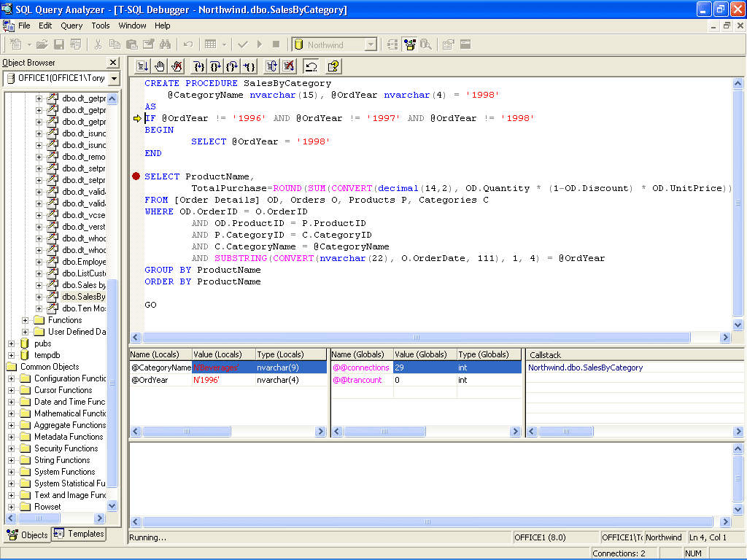Toggle the Auto Rollback button
747x560 pixels.
[311, 66]
